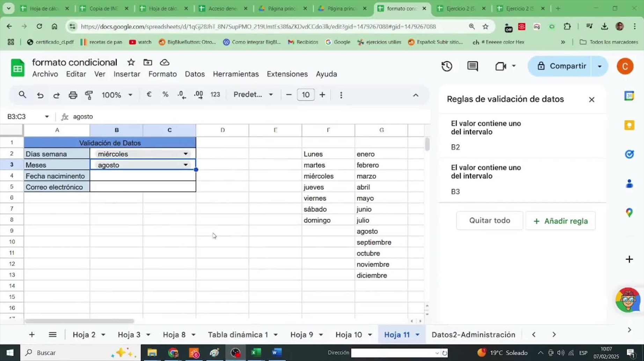Click the undo arrow icon

40,95
